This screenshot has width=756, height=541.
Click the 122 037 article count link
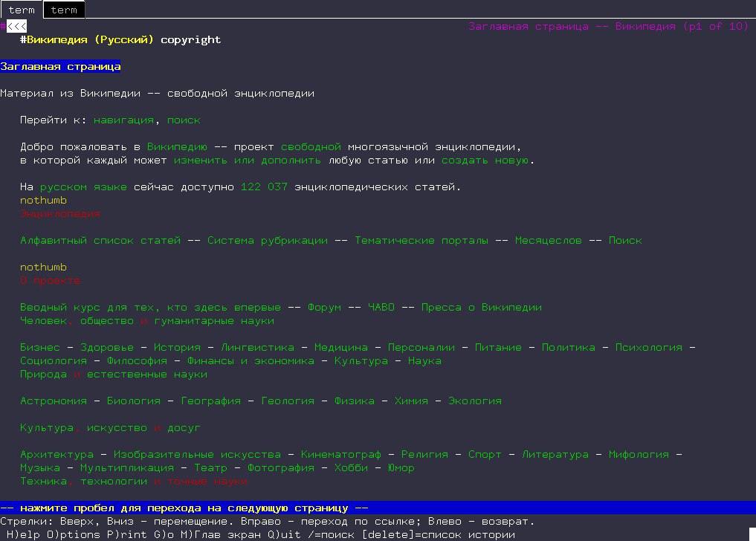point(264,187)
